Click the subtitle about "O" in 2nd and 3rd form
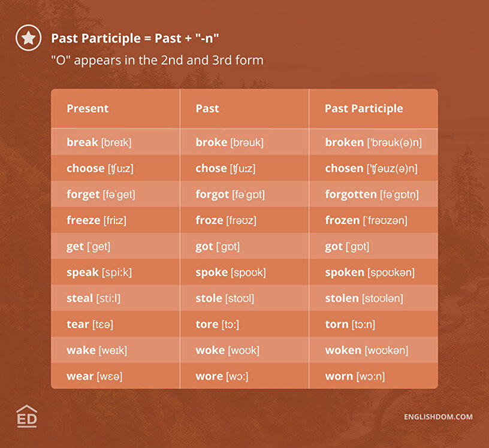 click(x=157, y=60)
